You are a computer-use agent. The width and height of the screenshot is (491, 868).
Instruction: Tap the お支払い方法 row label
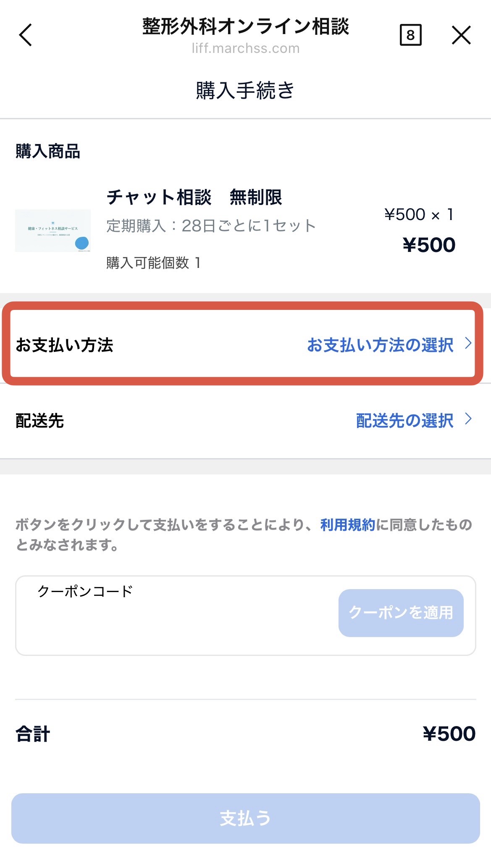coord(64,345)
